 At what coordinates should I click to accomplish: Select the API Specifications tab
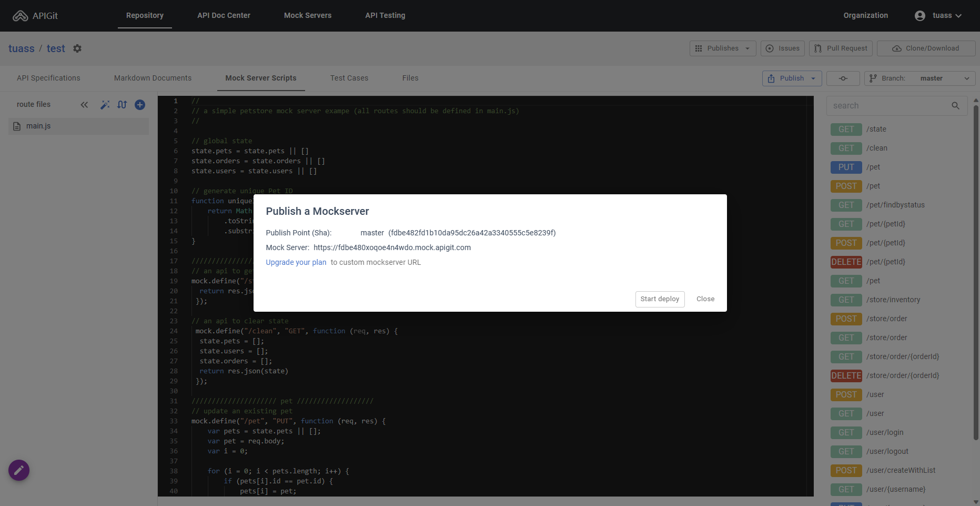pyautogui.click(x=48, y=78)
